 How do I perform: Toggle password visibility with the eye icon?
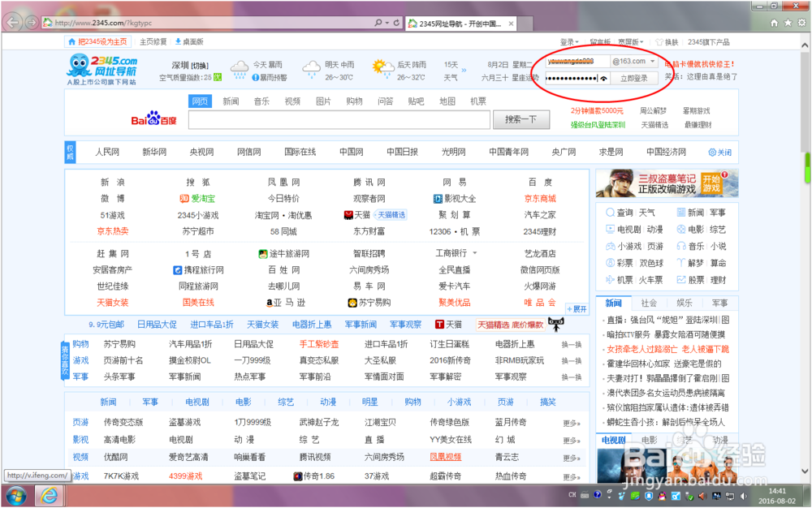point(603,78)
